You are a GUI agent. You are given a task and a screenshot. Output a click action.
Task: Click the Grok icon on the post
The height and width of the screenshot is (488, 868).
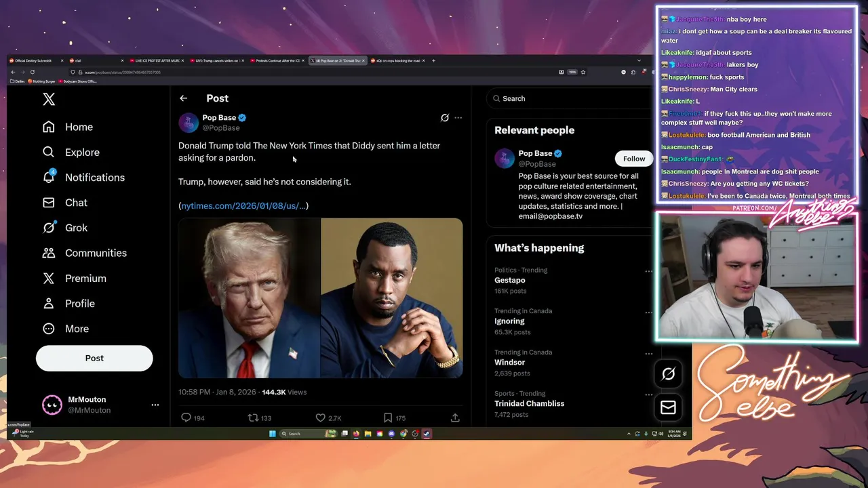445,118
